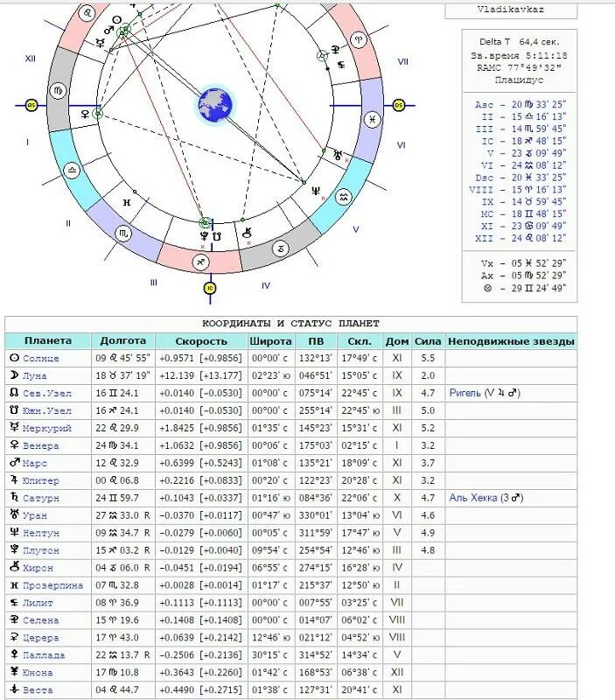This screenshot has height=700, width=615.
Task: Click the Mercury glyph in the chart
Action: [101, 43]
